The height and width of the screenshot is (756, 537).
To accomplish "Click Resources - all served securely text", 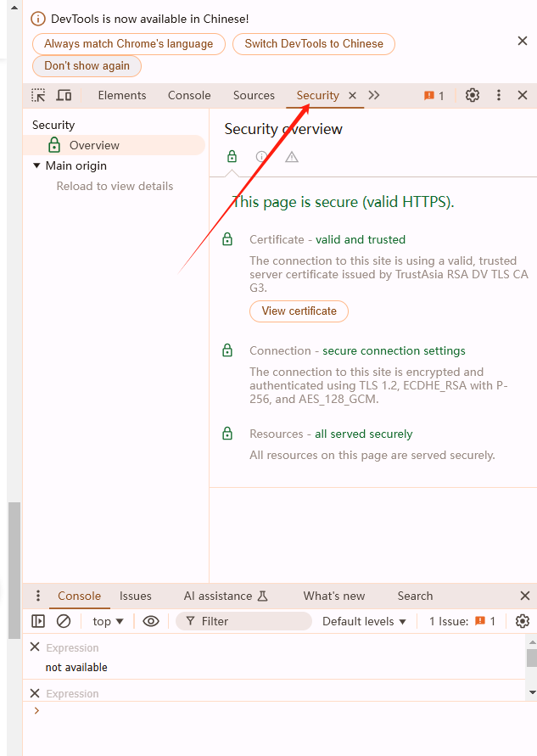I will pyautogui.click(x=331, y=434).
